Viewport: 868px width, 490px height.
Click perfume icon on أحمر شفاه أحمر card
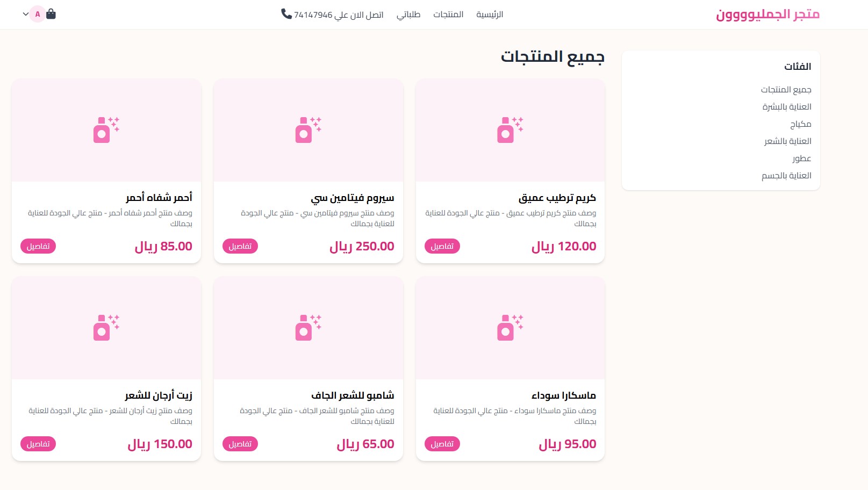pyautogui.click(x=106, y=130)
